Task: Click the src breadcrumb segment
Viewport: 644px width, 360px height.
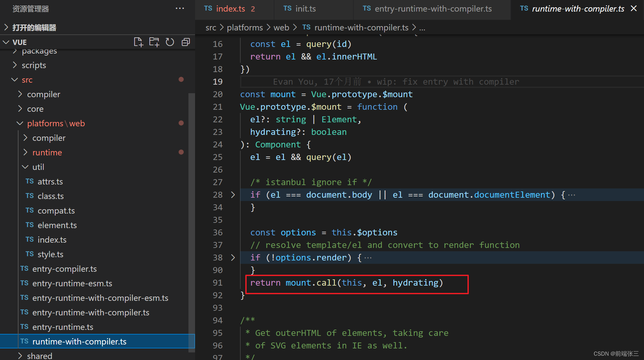Action: 211,27
